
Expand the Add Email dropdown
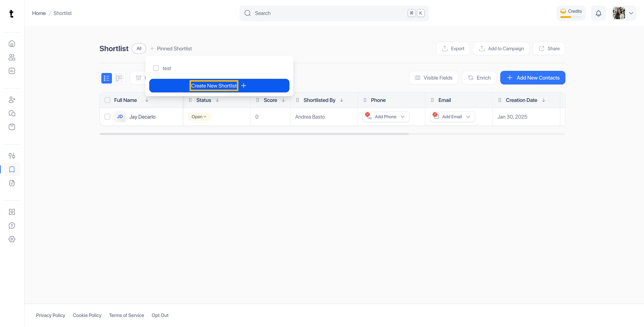click(468, 117)
